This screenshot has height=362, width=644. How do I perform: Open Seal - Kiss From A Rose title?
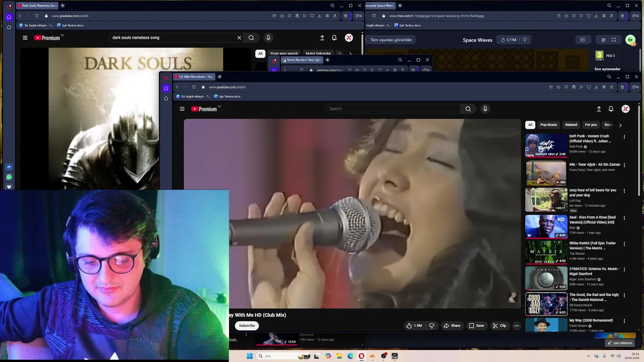point(593,220)
